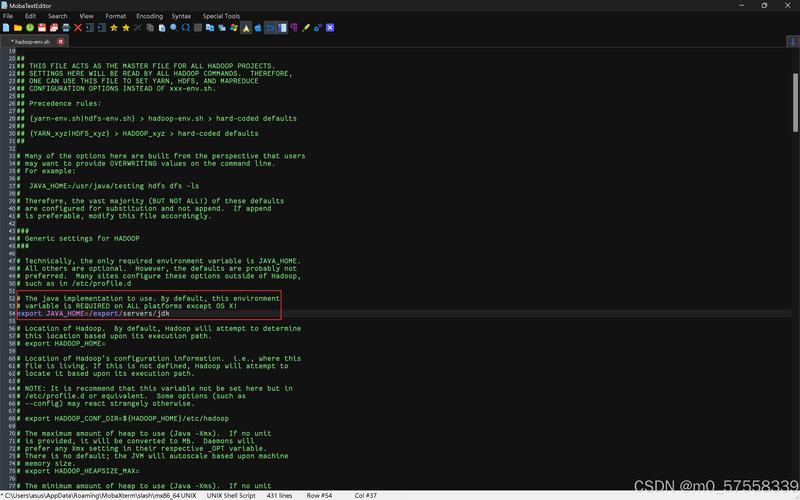Screen dimensions: 800x500
Task: Click the blue circular search-replace icon
Action: point(186,28)
